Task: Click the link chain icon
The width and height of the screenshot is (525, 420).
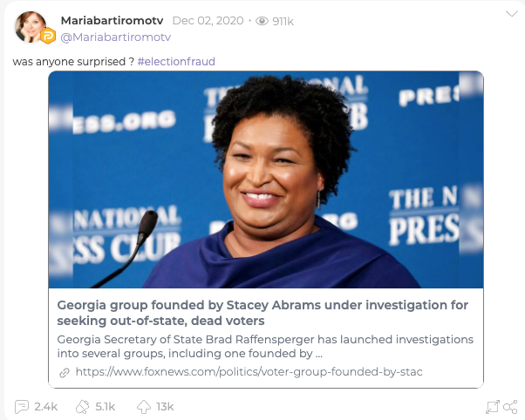Action: [65, 372]
